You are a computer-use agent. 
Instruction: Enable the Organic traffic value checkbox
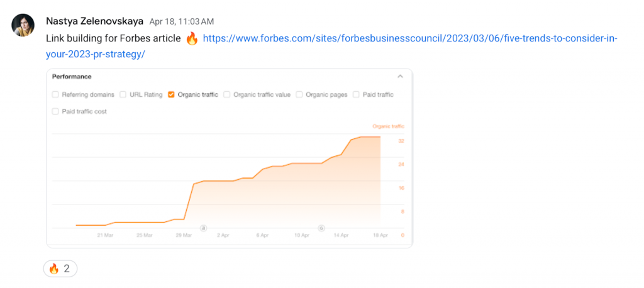tap(226, 95)
